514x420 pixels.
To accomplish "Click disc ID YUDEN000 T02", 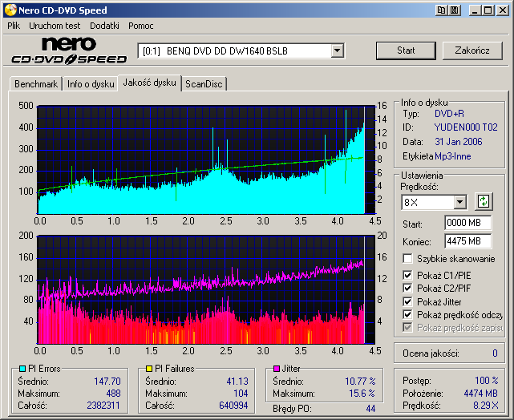I will coord(466,127).
